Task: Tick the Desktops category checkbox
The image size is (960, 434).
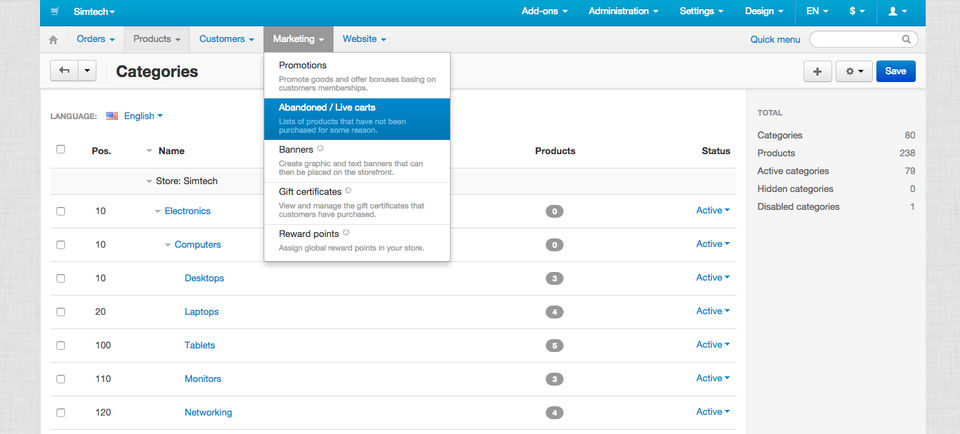Action: pos(61,278)
